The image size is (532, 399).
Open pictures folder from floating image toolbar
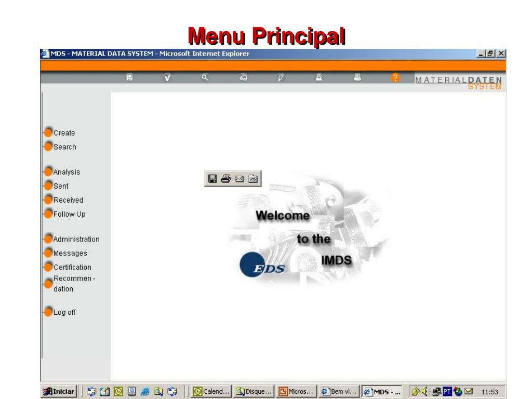[x=253, y=179]
